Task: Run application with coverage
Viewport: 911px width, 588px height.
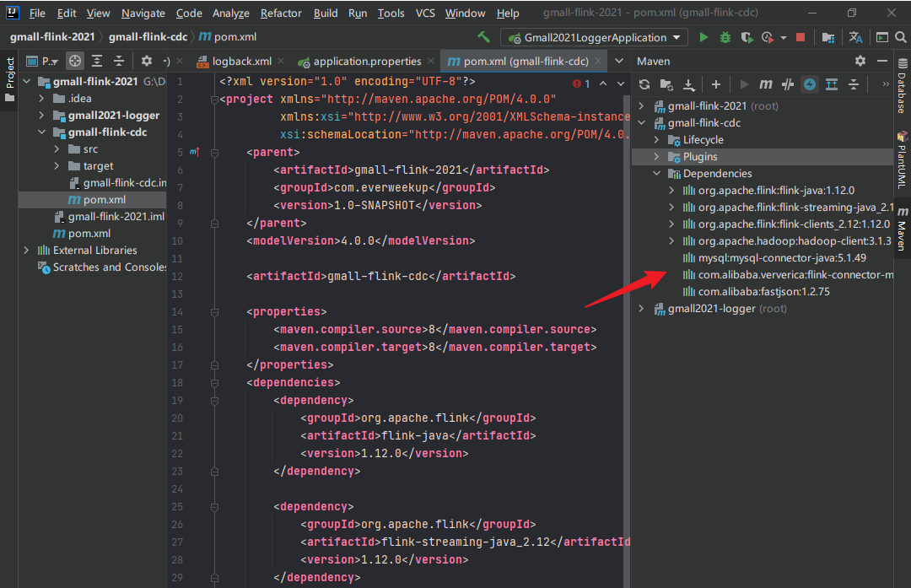Action: pyautogui.click(x=747, y=37)
